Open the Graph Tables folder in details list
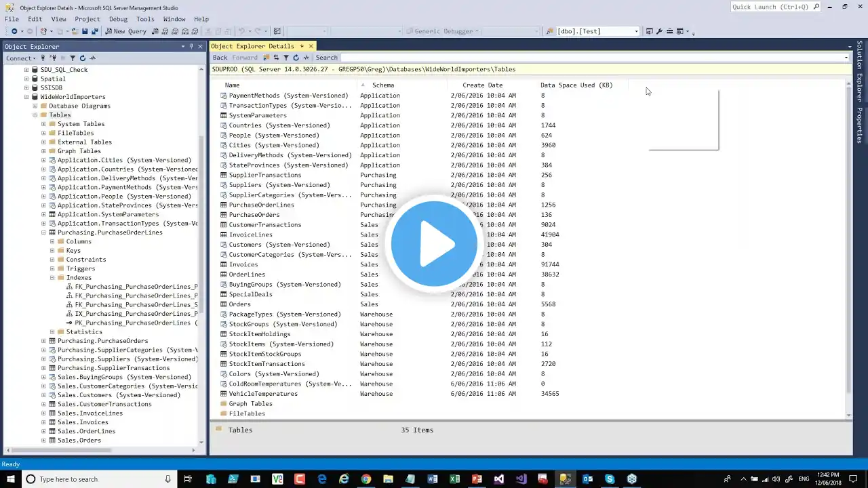This screenshot has height=488, width=868. (x=250, y=404)
